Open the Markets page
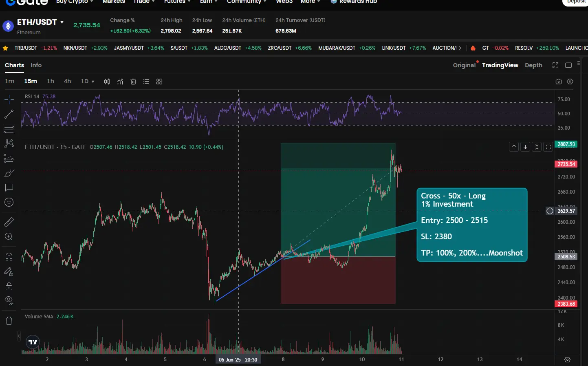The height and width of the screenshot is (366, 588). [x=114, y=2]
